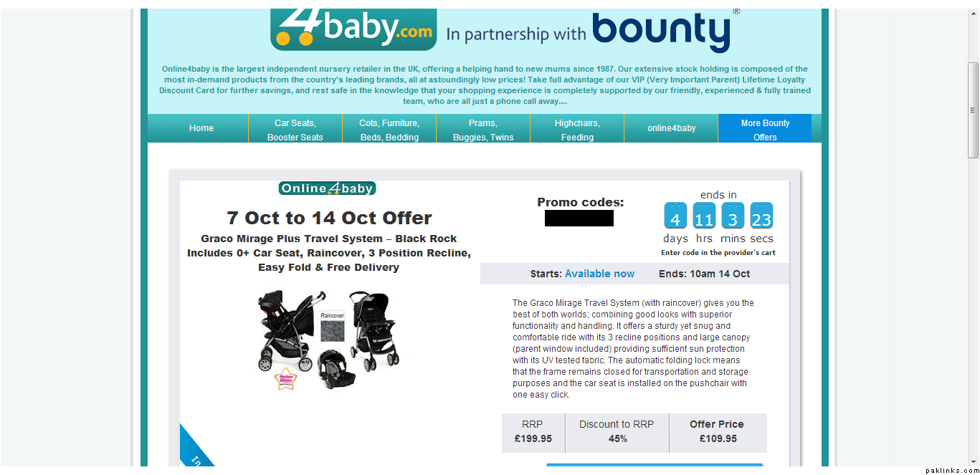Open Highchairs, Feeding menu

(x=577, y=129)
